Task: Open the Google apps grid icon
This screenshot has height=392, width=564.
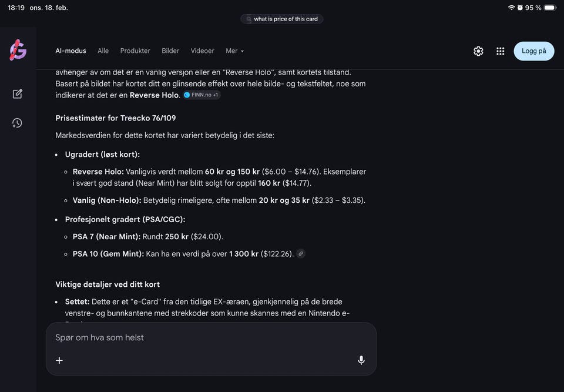Action: tap(501, 51)
